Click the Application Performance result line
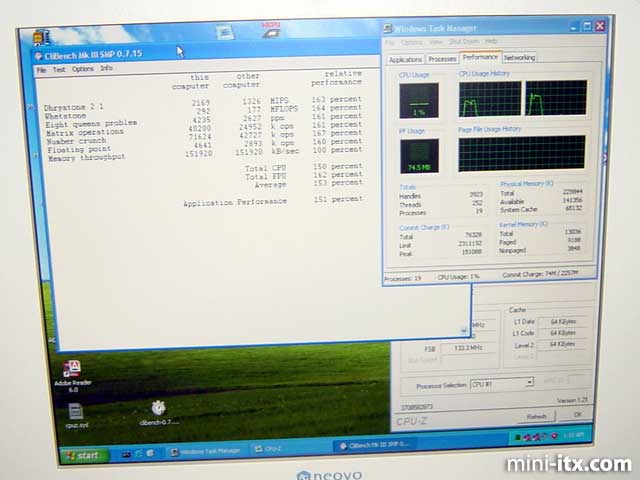This screenshot has width=640, height=480. pos(273,201)
